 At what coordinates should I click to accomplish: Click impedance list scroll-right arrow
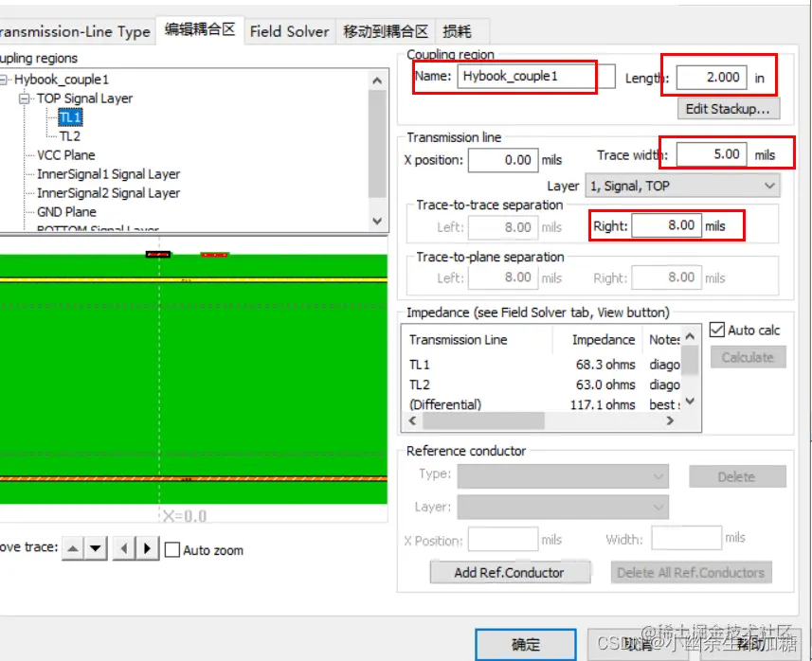670,420
